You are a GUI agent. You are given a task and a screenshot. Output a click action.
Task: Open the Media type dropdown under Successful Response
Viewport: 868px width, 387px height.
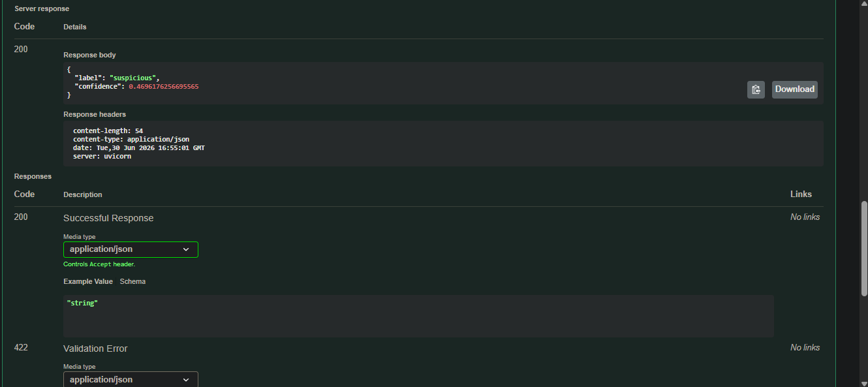pos(131,249)
